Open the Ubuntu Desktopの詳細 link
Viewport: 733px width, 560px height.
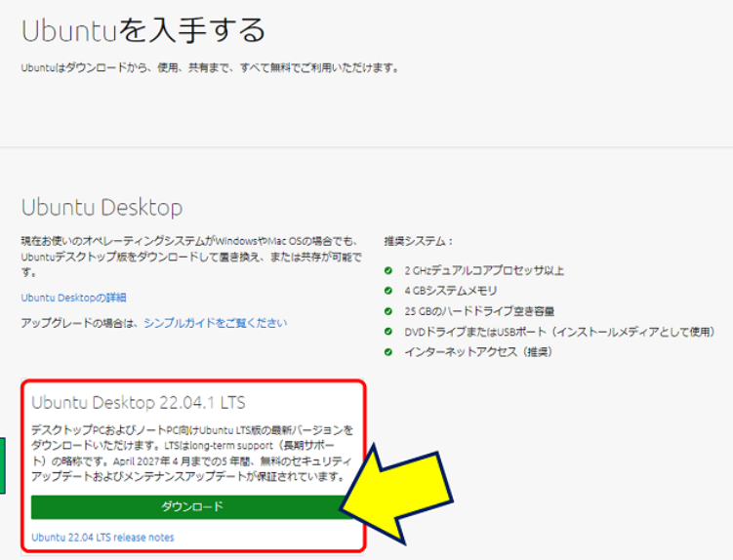73,298
